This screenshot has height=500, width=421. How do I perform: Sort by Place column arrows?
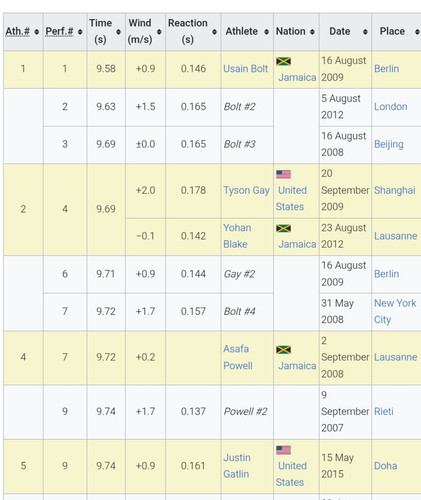tap(417, 32)
